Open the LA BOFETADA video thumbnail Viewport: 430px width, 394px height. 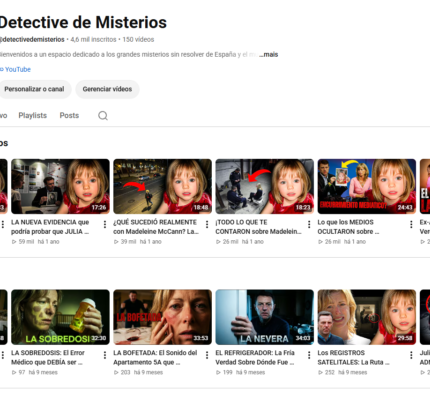click(163, 317)
